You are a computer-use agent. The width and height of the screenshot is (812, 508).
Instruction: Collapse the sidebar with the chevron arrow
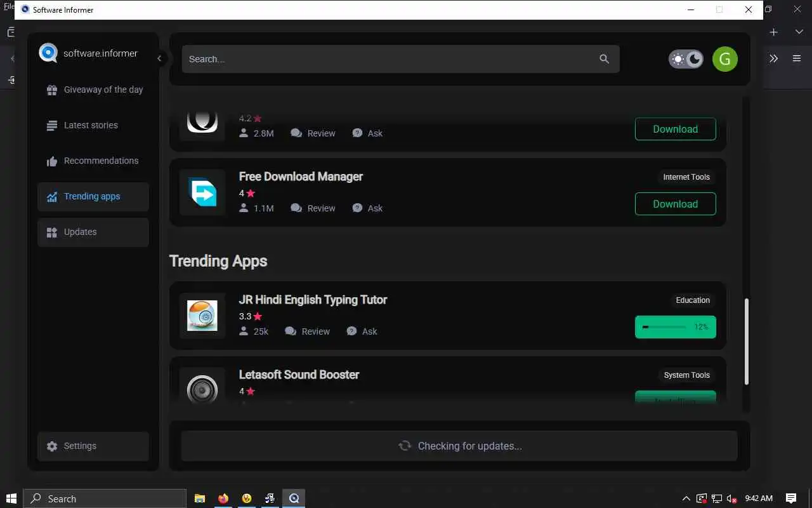[x=159, y=58]
